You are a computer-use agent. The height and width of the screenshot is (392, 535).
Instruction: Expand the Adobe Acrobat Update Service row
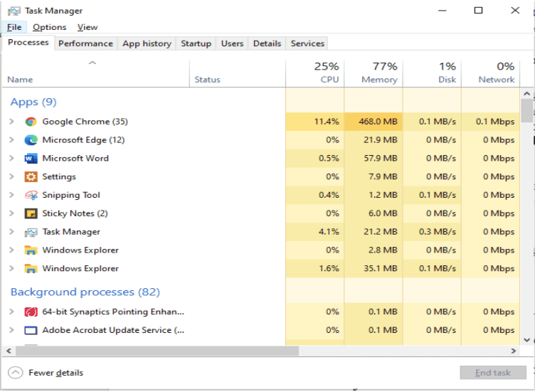click(x=11, y=330)
